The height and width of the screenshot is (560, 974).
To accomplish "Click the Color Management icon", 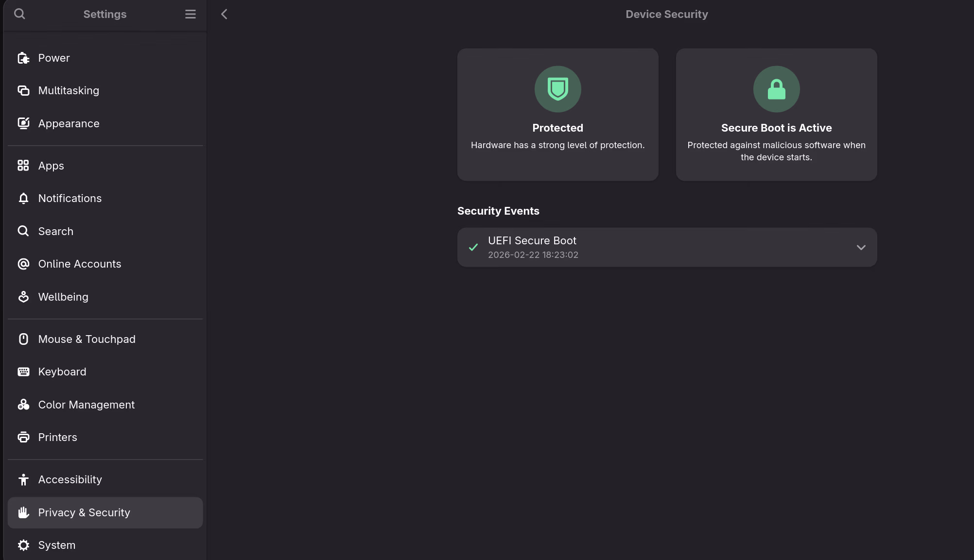I will [x=23, y=404].
